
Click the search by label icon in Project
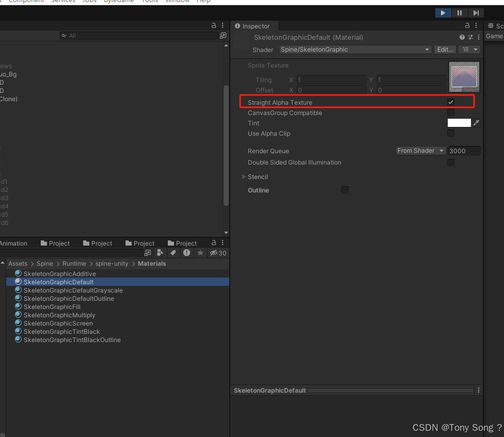[173, 253]
